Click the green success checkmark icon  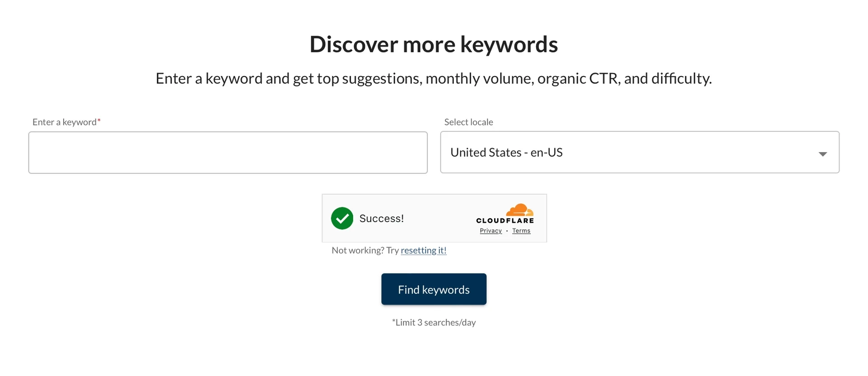point(342,219)
